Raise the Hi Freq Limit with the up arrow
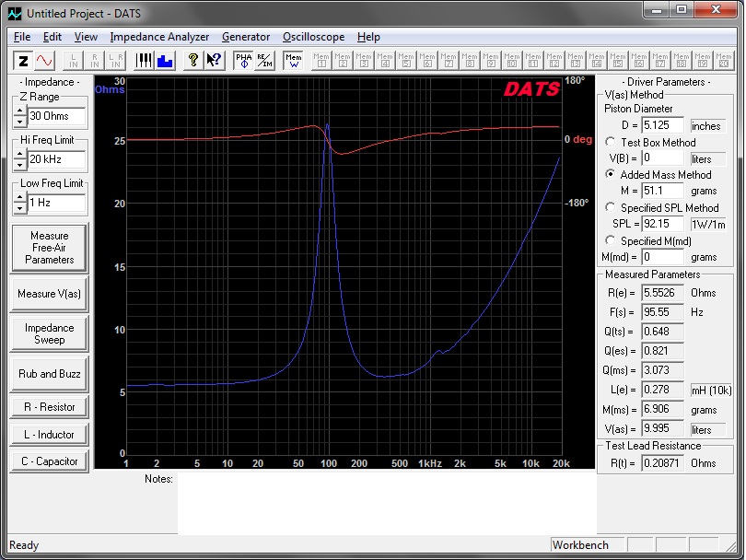746x560 pixels. point(19,154)
